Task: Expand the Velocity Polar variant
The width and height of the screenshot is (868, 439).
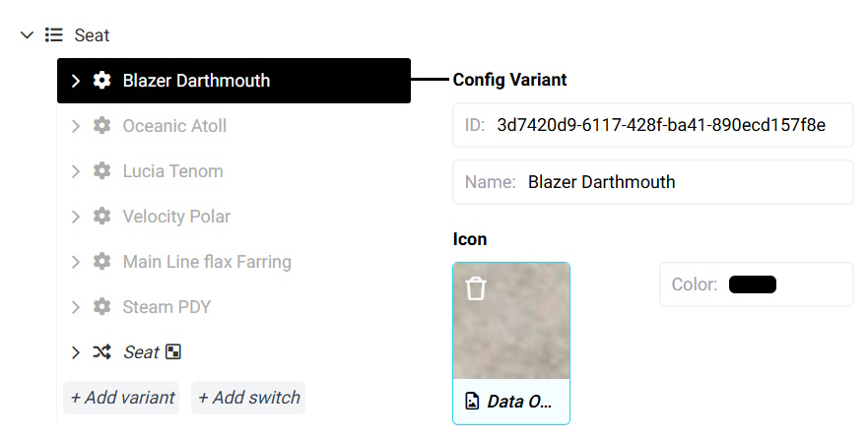Action: [76, 217]
